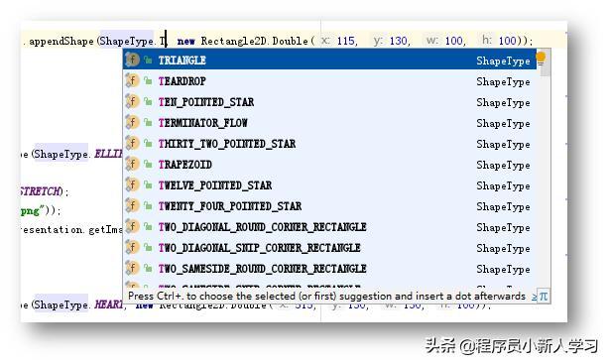Click the ShapeType identifier in the first code line
The width and height of the screenshot is (609, 364).
point(127,41)
